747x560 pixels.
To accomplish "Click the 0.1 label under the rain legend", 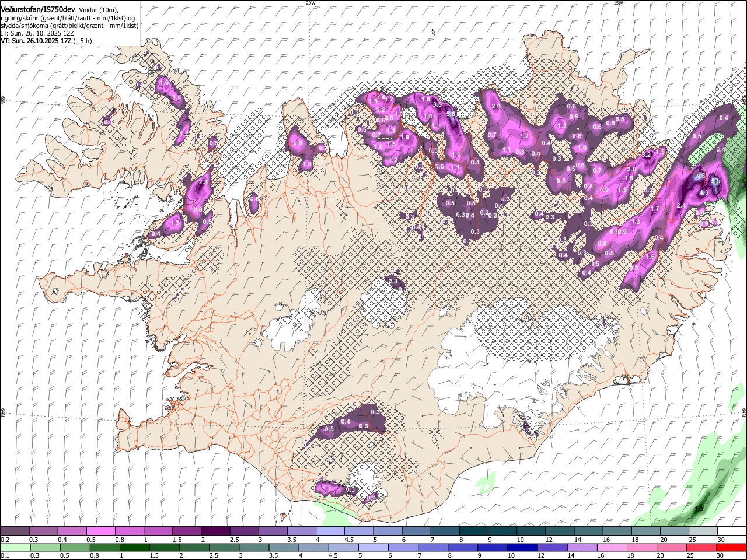I will pyautogui.click(x=5, y=555).
